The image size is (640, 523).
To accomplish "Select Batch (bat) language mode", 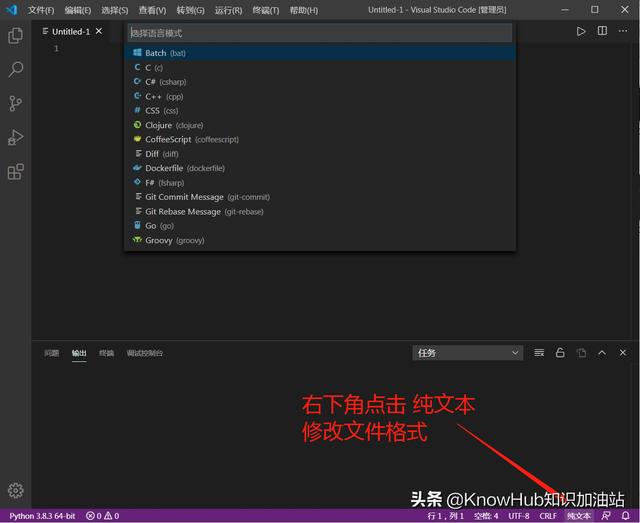I will click(320, 53).
